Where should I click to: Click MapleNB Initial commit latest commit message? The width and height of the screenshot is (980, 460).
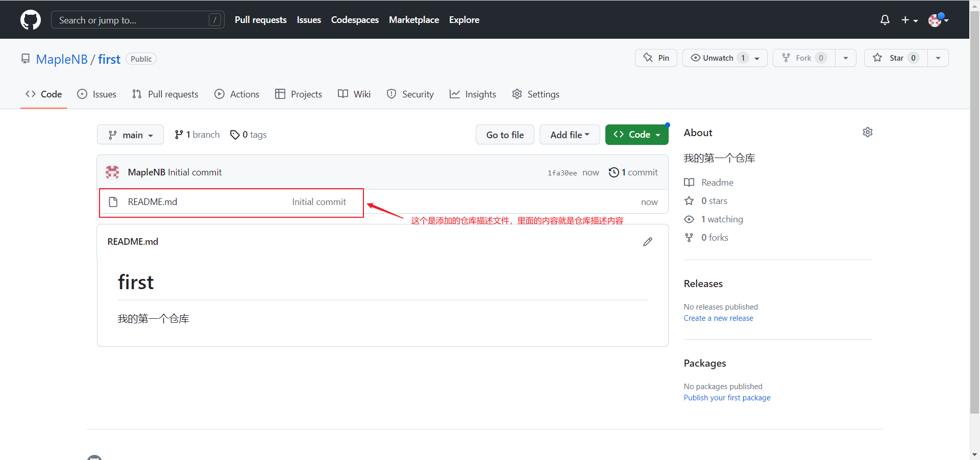pyautogui.click(x=175, y=172)
